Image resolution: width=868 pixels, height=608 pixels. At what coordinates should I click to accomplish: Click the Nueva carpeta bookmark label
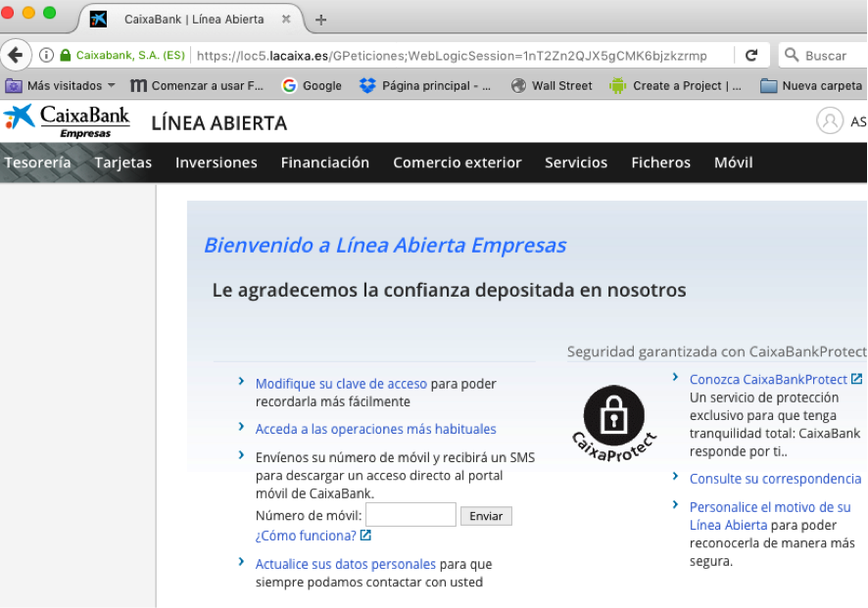(822, 86)
